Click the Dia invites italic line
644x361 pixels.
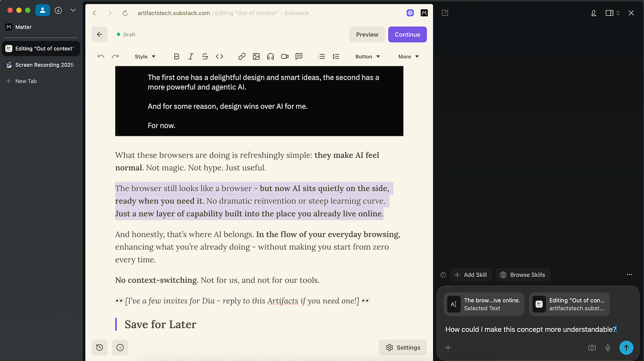pyautogui.click(x=242, y=301)
